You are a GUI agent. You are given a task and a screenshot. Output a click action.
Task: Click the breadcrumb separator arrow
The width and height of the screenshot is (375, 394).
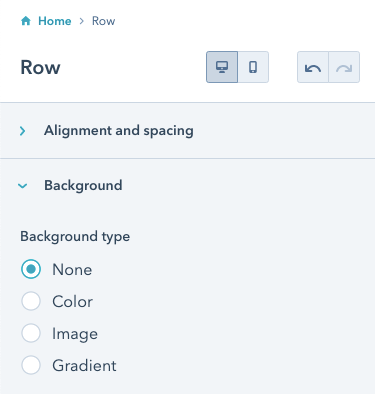pos(82,21)
